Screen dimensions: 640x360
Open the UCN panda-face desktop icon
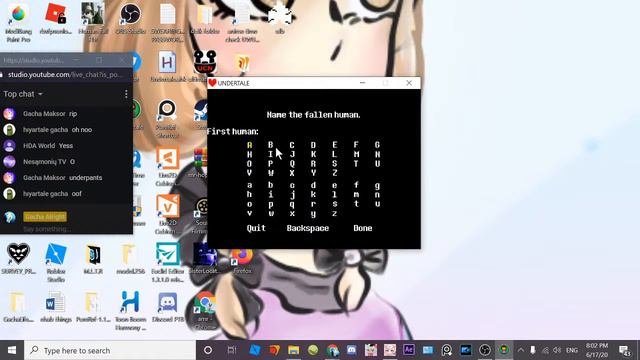coord(205,62)
